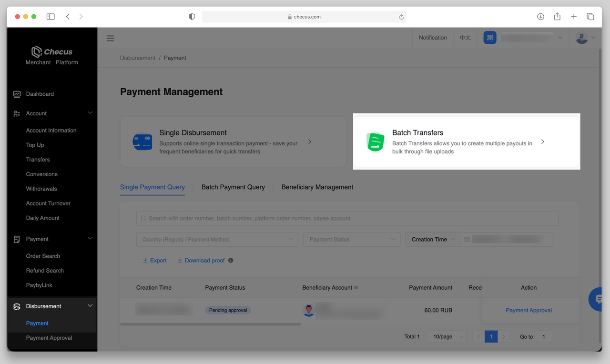
Task: Toggle the Safari sidebar panel
Action: 51,17
